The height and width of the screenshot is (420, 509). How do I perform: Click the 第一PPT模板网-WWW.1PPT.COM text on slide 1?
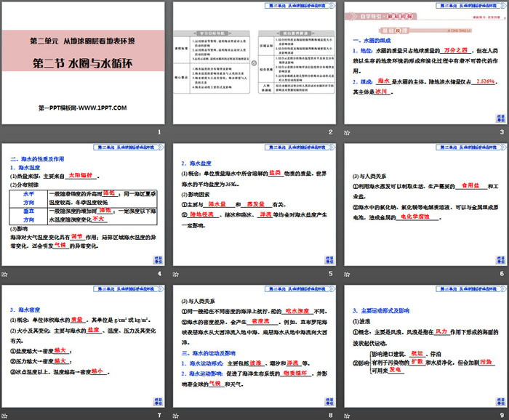[x=82, y=108]
